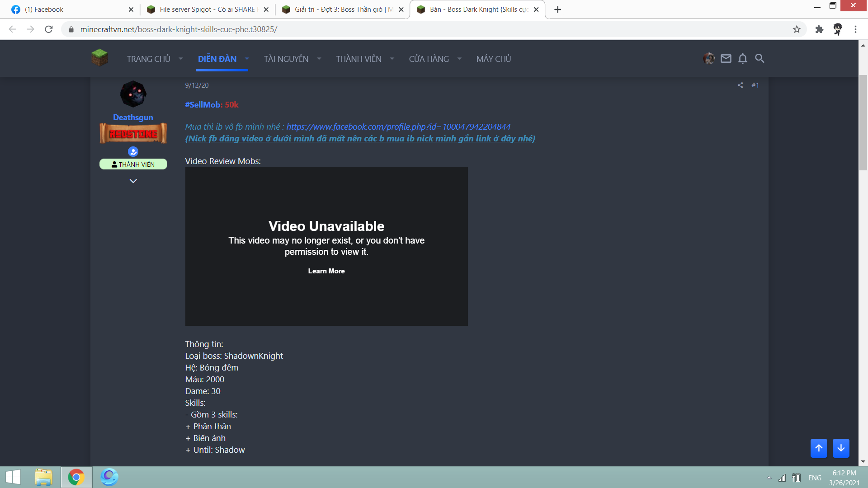The image size is (868, 488).
Task: Click the page vertical scrollbar thumb
Action: 863,122
